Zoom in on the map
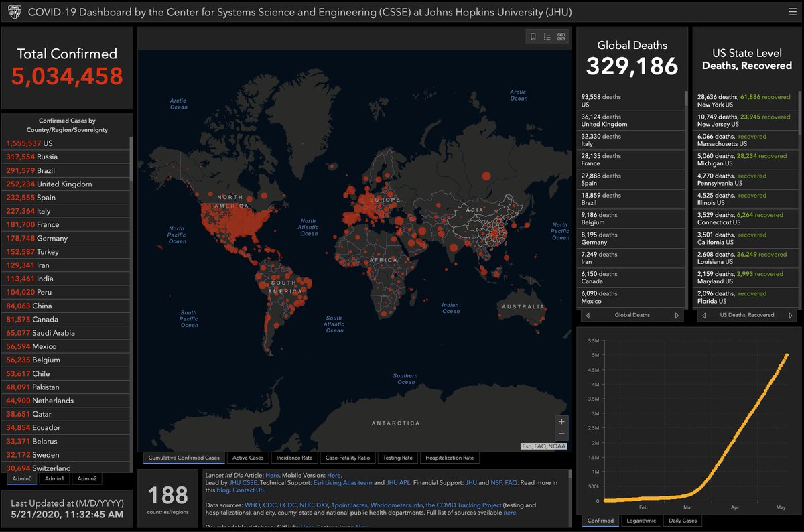This screenshot has width=804, height=532. point(561,421)
